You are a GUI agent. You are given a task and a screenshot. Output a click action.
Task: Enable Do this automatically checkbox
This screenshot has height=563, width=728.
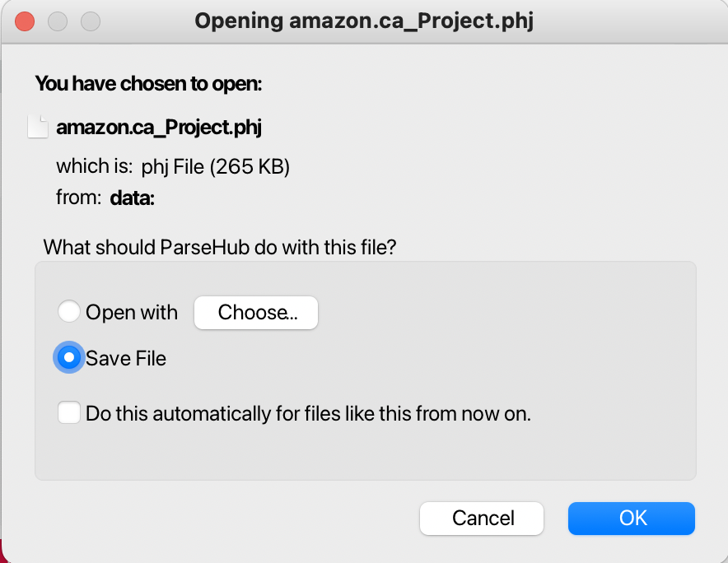[68, 412]
